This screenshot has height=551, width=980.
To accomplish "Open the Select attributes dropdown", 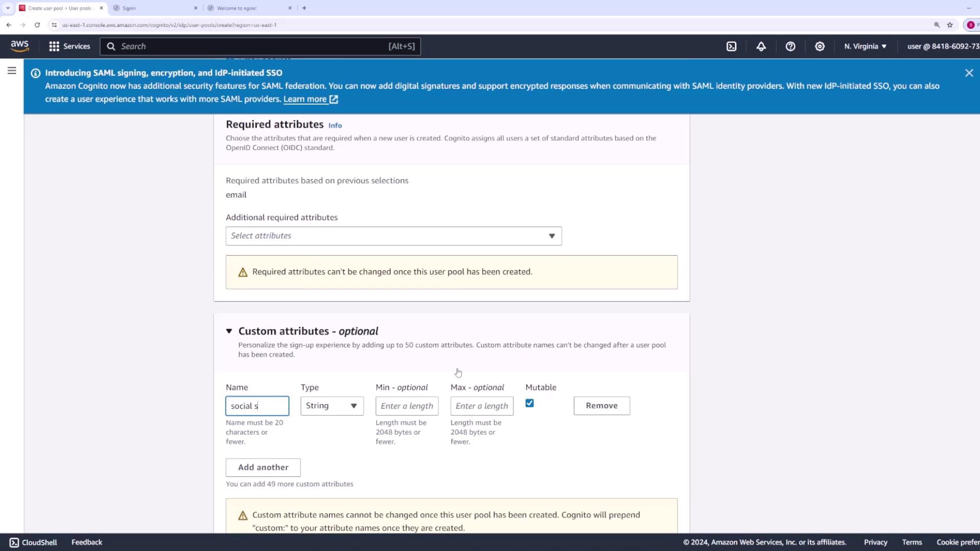I will 393,236.
